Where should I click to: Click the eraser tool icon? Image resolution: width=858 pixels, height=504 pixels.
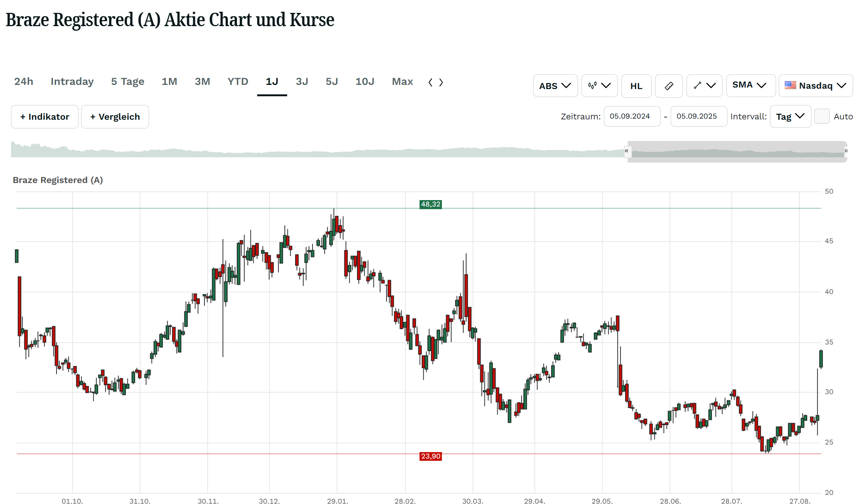pyautogui.click(x=669, y=86)
